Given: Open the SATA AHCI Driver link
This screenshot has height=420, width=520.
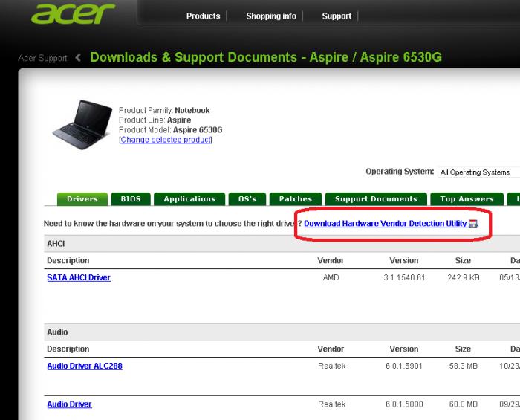Looking at the screenshot, I should click(x=79, y=277).
